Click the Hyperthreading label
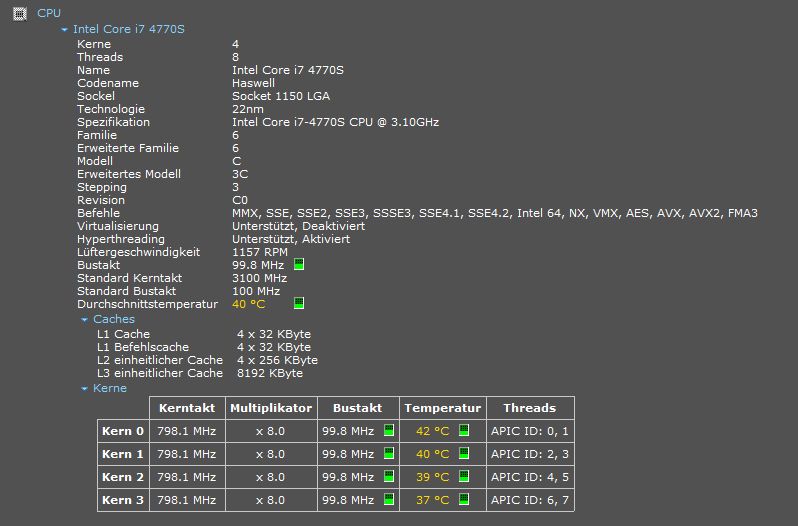This screenshot has width=798, height=526. click(x=121, y=239)
